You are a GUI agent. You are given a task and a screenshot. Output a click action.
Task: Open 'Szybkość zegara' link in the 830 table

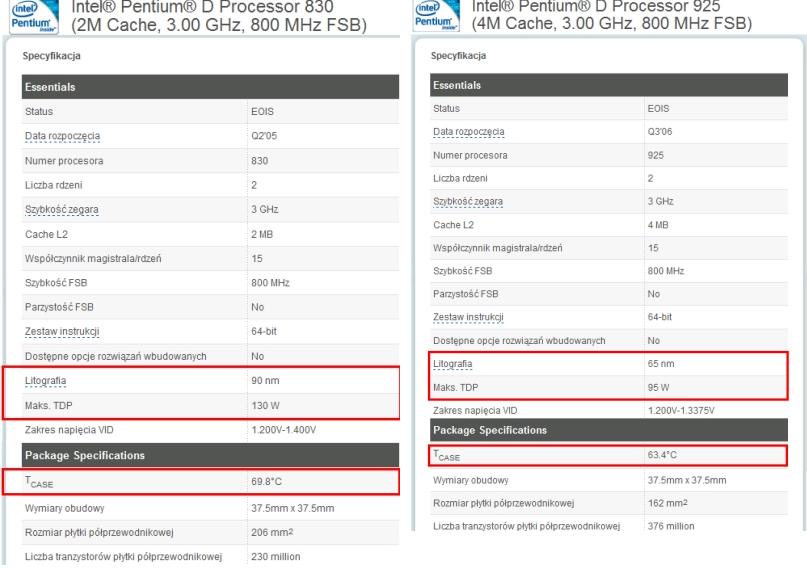point(61,210)
